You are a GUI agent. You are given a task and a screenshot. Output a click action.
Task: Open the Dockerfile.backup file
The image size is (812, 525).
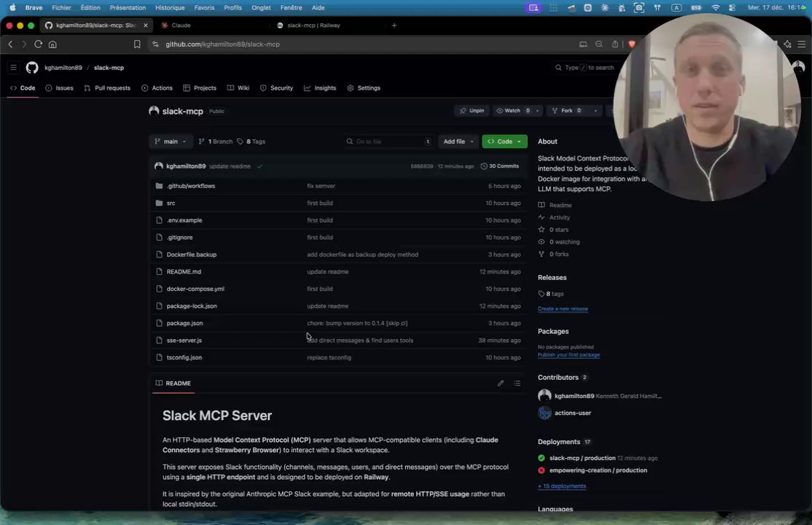(192, 254)
